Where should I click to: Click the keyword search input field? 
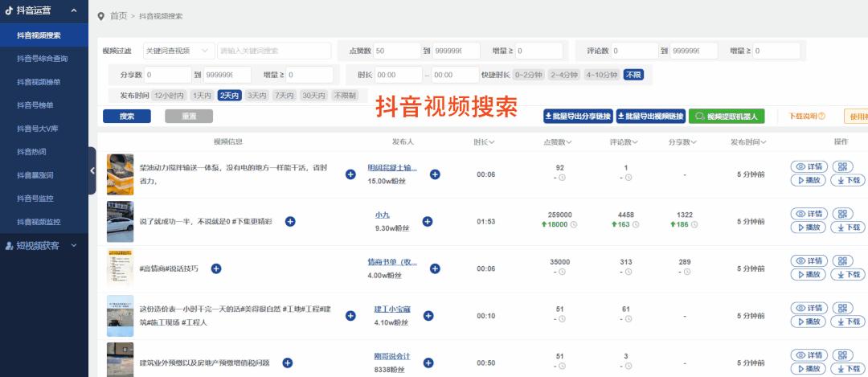[x=274, y=51]
